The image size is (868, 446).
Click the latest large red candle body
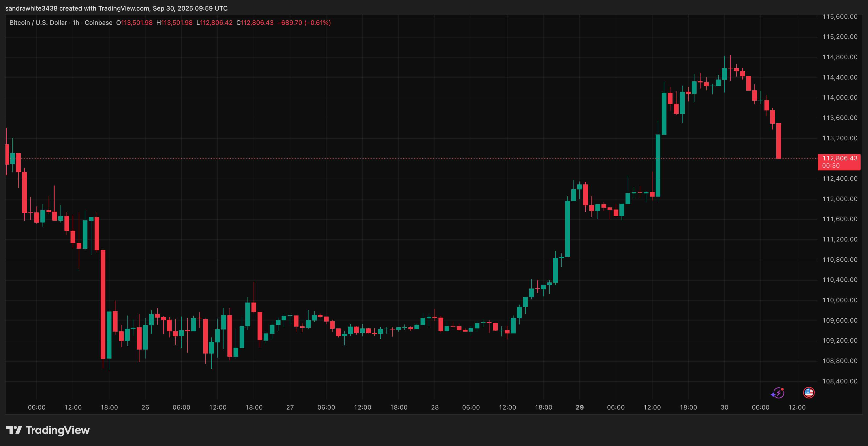(x=779, y=141)
